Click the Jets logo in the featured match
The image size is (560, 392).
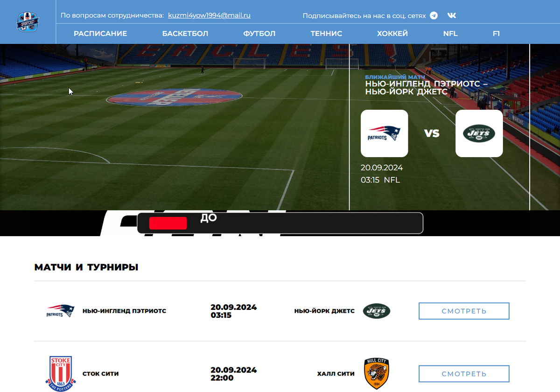click(x=479, y=133)
